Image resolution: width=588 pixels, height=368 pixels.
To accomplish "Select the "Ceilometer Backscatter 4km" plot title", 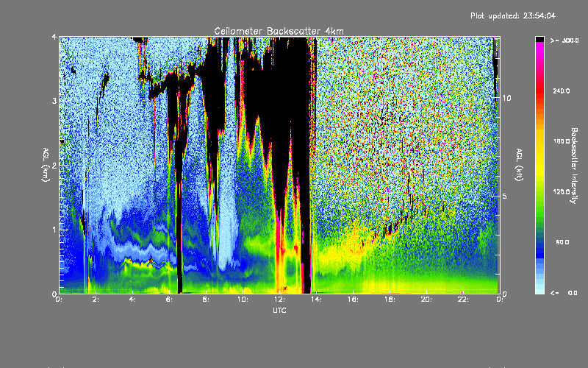I will [x=279, y=31].
